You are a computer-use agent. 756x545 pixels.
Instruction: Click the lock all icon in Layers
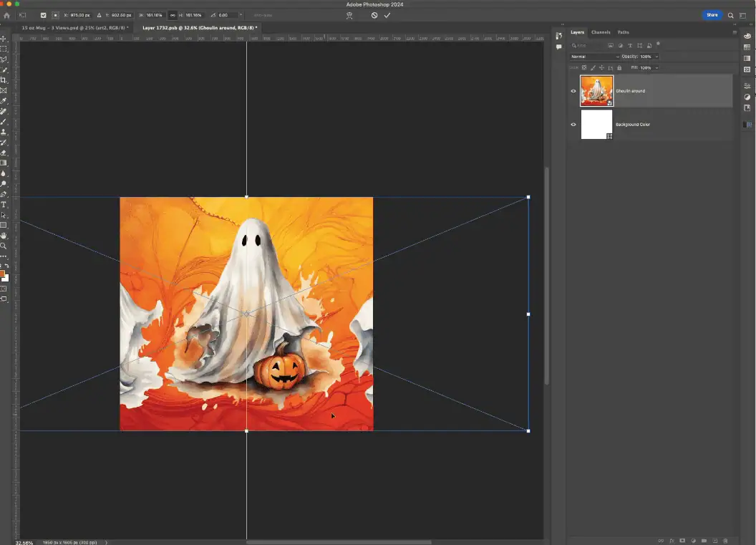coord(619,67)
